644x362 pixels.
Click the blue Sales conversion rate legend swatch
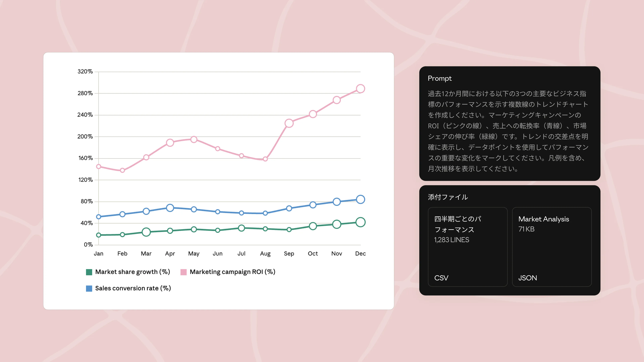point(89,289)
